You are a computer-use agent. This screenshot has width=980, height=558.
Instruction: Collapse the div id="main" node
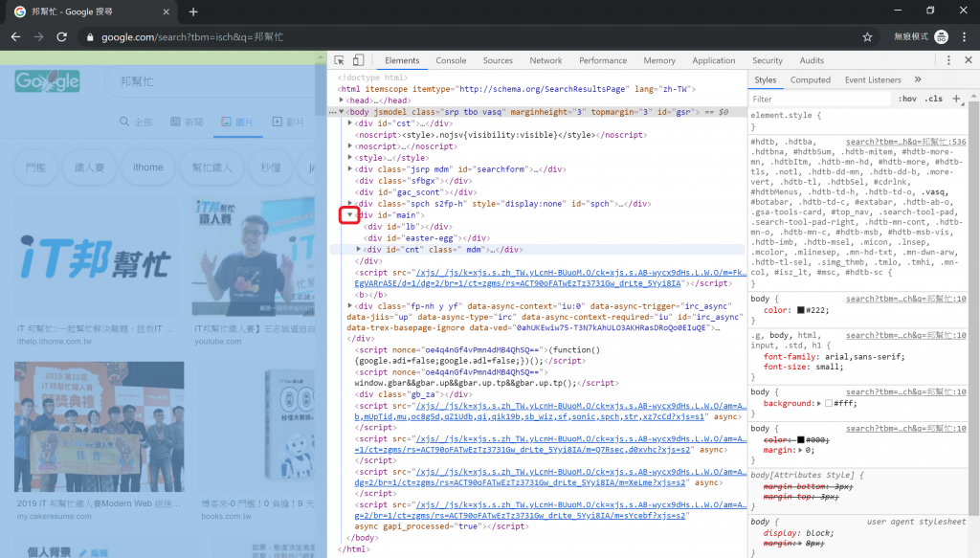[350, 215]
